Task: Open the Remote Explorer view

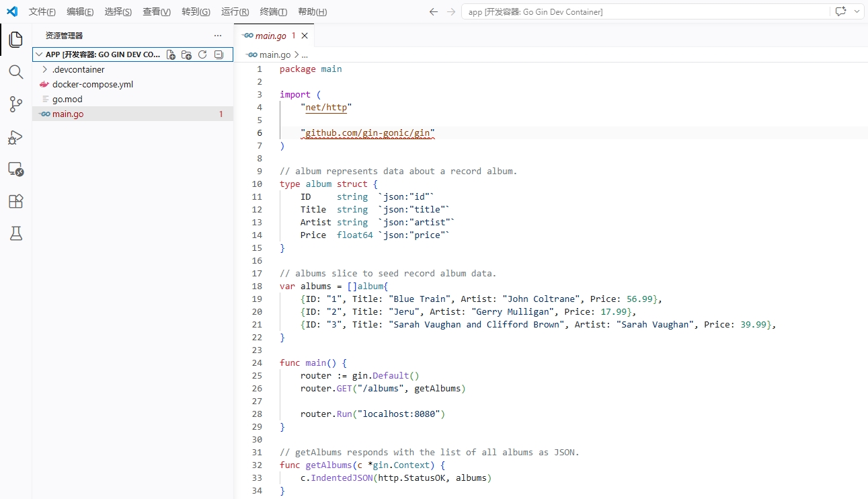Action: tap(16, 169)
